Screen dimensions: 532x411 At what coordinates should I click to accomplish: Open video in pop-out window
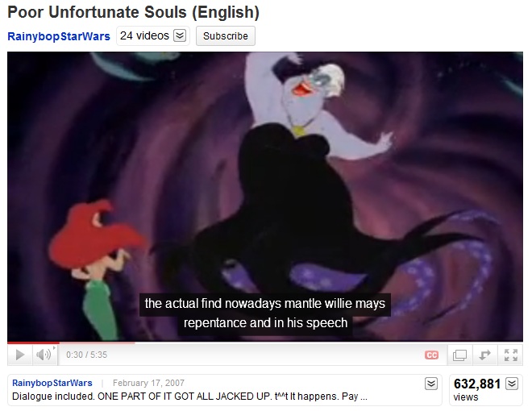[459, 355]
